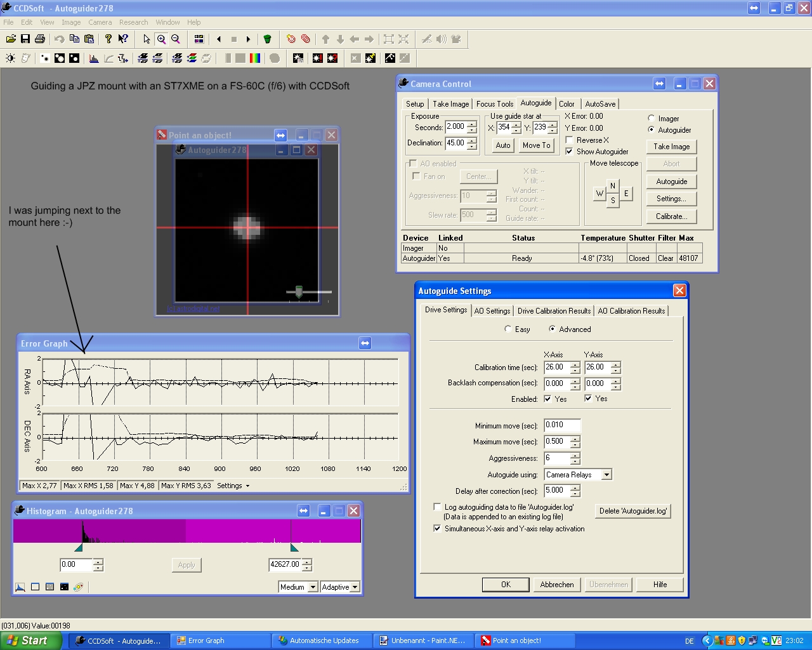The image size is (812, 650).
Task: Click the star with red exclamation icon
Action: [318, 58]
